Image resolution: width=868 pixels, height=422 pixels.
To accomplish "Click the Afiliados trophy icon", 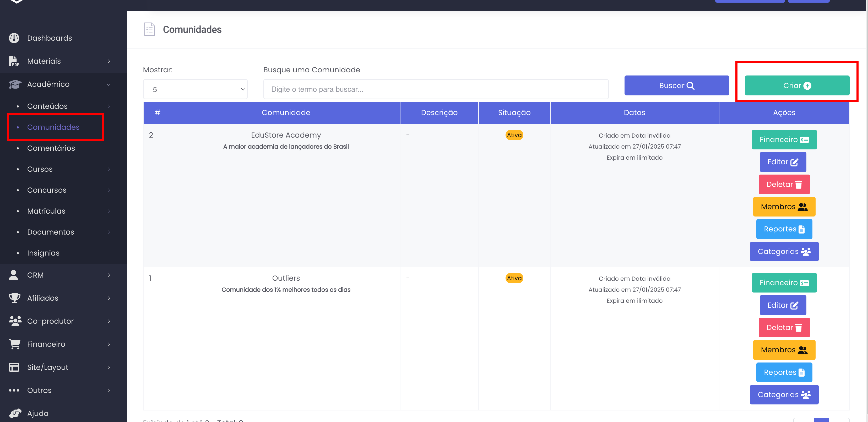I will pyautogui.click(x=14, y=298).
